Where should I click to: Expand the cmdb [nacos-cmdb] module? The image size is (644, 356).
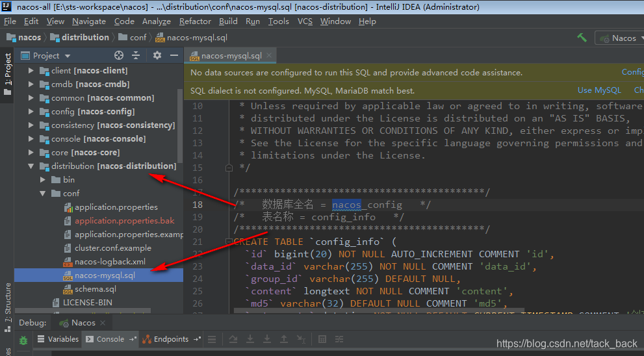31,84
